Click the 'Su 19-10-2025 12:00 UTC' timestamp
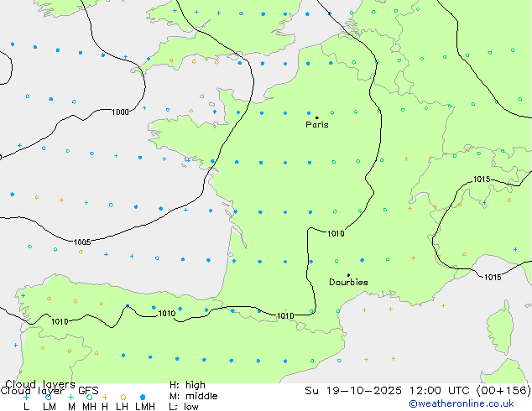The width and height of the screenshot is (532, 411). pyautogui.click(x=389, y=390)
